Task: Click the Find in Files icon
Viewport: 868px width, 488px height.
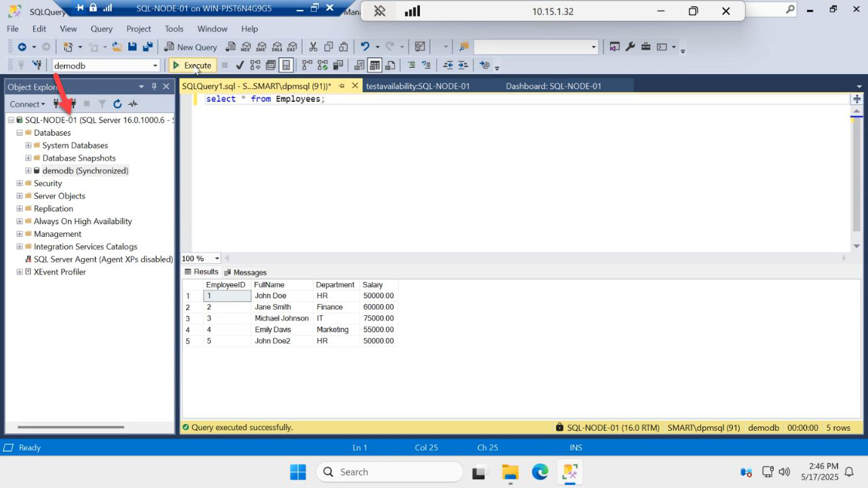Action: (464, 46)
